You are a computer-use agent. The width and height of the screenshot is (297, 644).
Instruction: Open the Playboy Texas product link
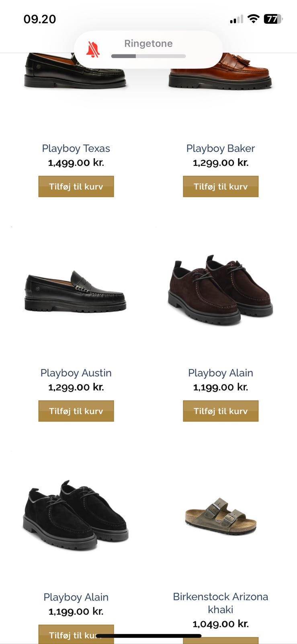(x=76, y=149)
